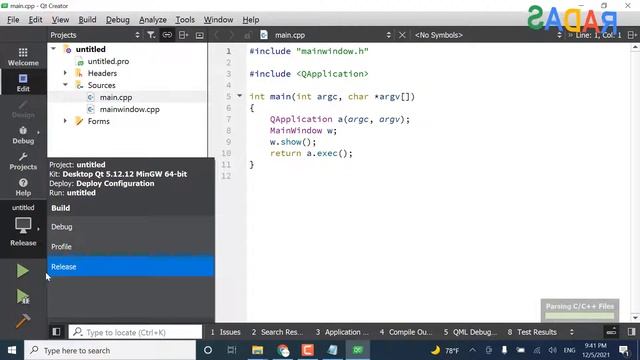
Task: Open the Debug menu
Action: pyautogui.click(x=118, y=20)
